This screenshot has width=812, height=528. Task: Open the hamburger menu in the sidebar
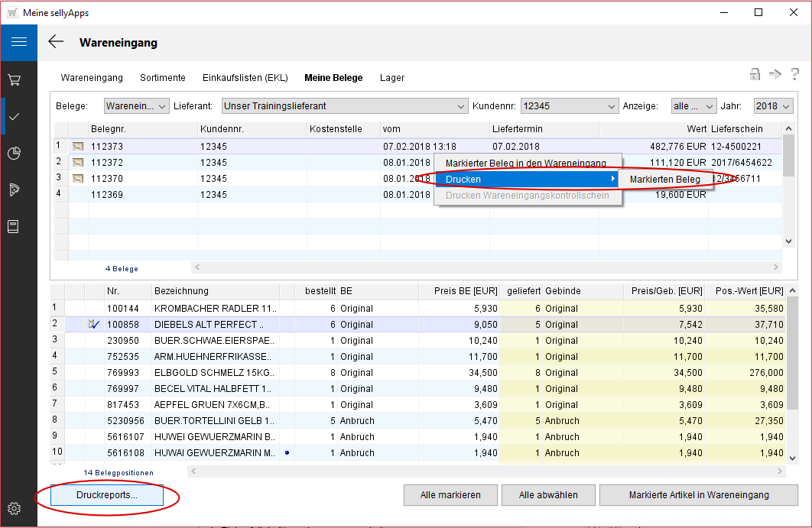point(18,42)
